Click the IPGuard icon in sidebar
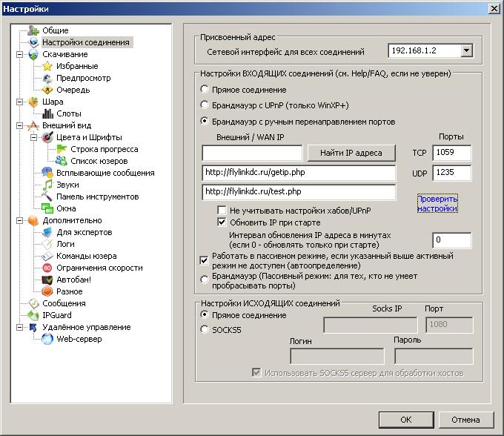 click(33, 315)
